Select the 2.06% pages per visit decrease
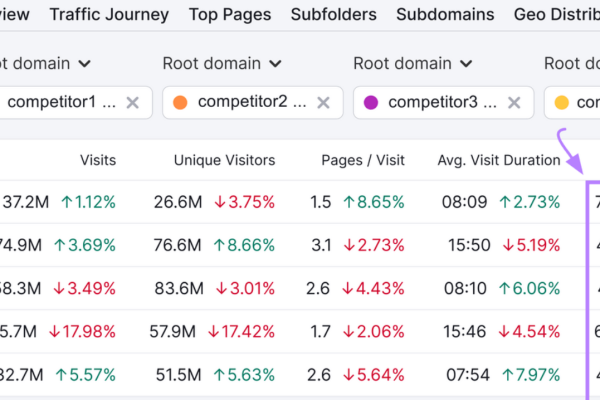This screenshot has width=600, height=400. 374,332
